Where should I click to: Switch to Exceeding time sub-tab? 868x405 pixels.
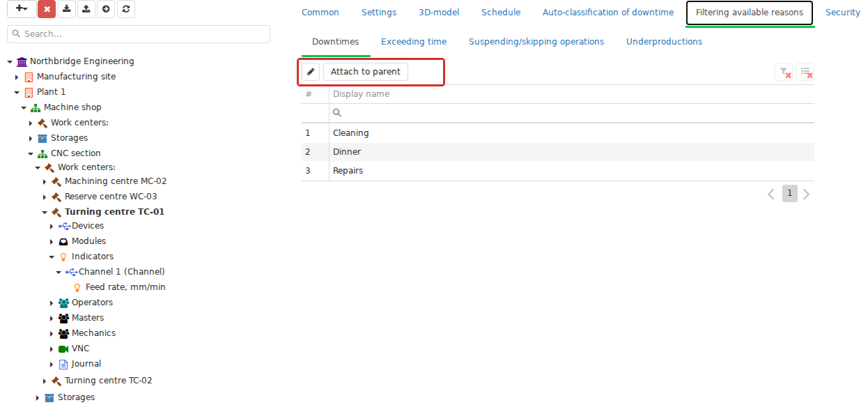coord(414,42)
